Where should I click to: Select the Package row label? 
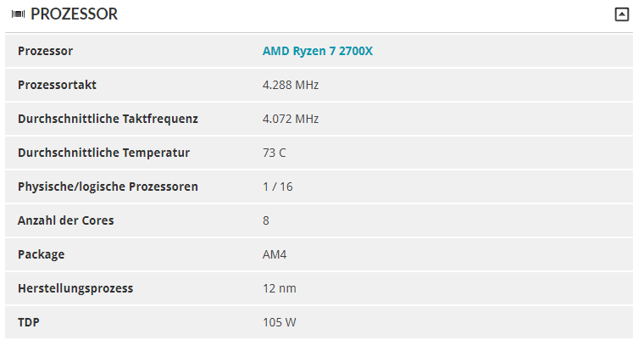41,254
